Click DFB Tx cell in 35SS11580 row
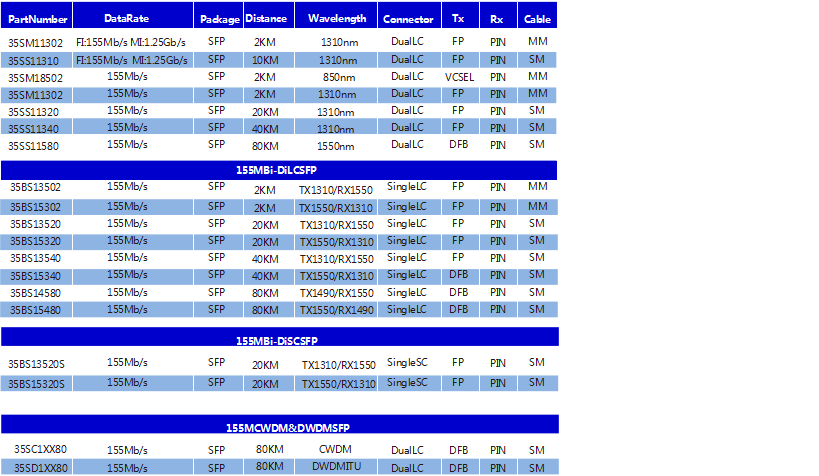819x476 pixels. click(458, 144)
